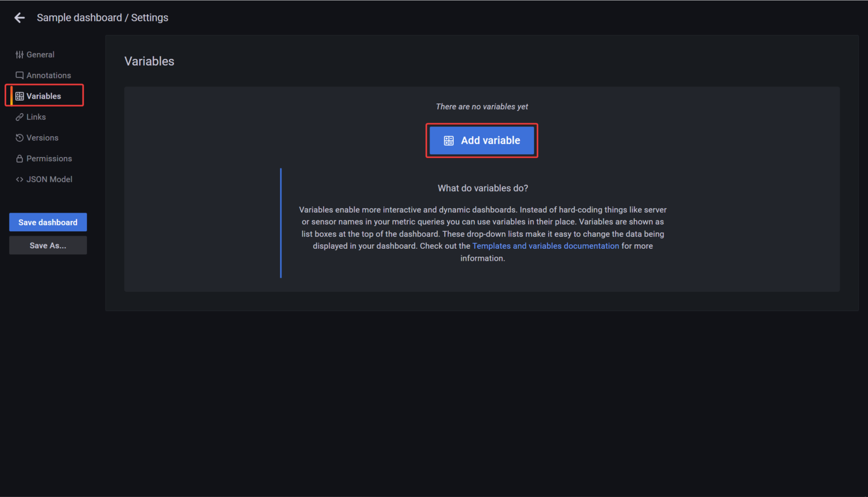Viewport: 868px width, 497px height.
Task: Click the chain link icon next to Links
Action: pos(19,116)
